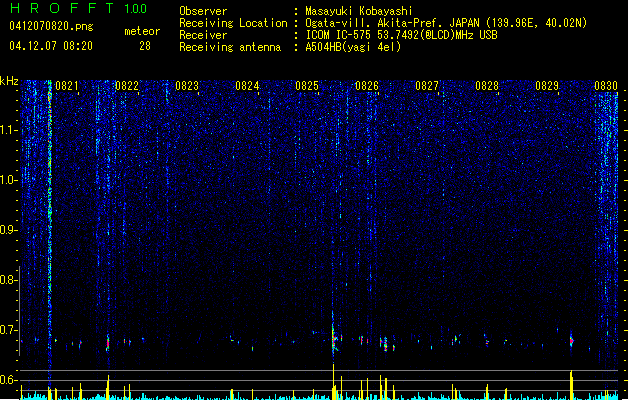Click the 0.8 frequency axis label
Viewport: 629px width, 400px height.
tap(9, 280)
